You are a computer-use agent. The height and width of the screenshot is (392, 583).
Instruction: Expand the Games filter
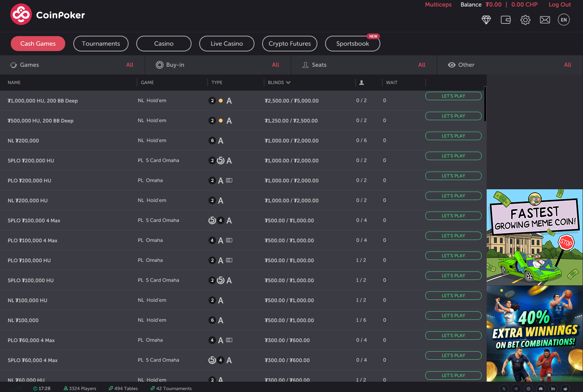[72, 65]
